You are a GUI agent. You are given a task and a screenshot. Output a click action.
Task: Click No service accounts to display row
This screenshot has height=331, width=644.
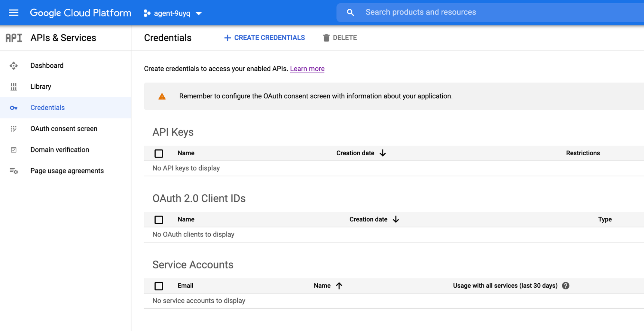pyautogui.click(x=394, y=301)
